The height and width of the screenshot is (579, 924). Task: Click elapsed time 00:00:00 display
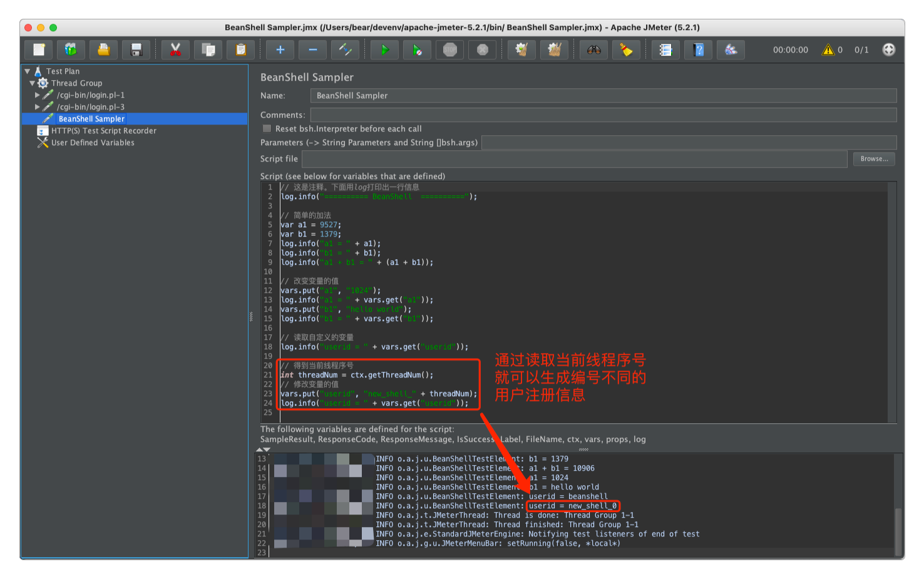[790, 49]
